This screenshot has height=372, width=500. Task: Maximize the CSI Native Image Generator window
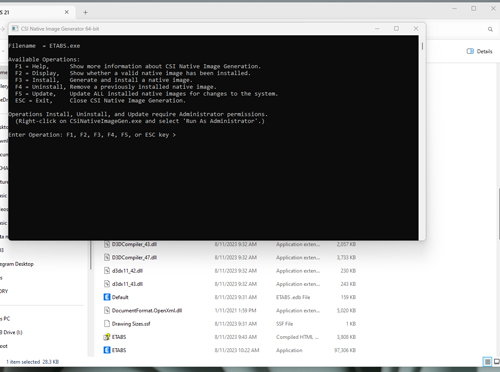click(396, 29)
